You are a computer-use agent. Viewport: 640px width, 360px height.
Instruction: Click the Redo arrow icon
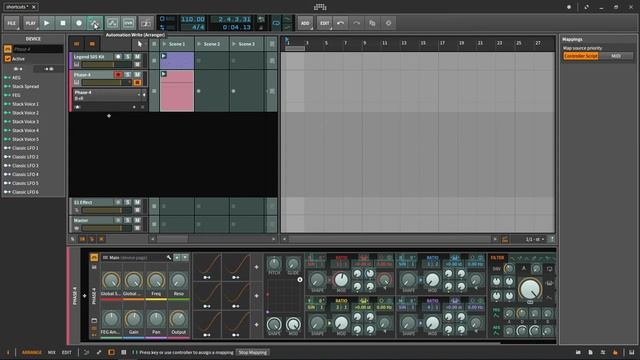point(356,23)
